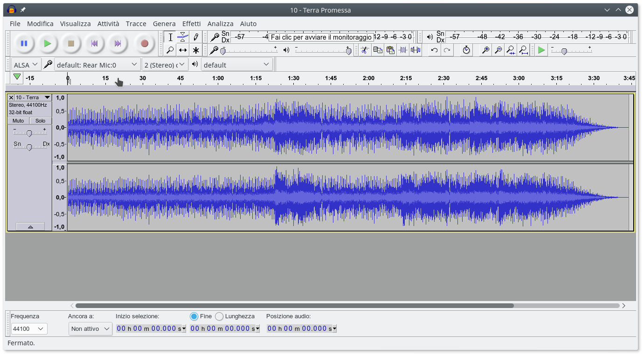Click the Zoom Out magnifier icon
644x356 pixels.
(498, 50)
